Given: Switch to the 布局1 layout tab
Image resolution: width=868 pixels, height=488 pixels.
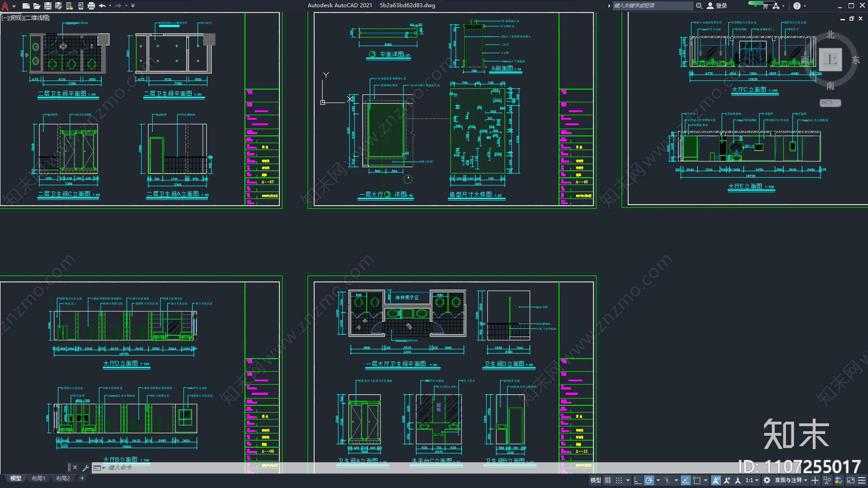Looking at the screenshot, I should click(x=39, y=478).
